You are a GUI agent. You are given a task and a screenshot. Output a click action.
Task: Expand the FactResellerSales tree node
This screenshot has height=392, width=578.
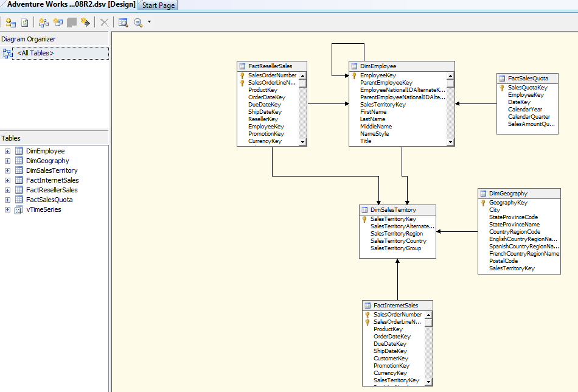[7, 191]
